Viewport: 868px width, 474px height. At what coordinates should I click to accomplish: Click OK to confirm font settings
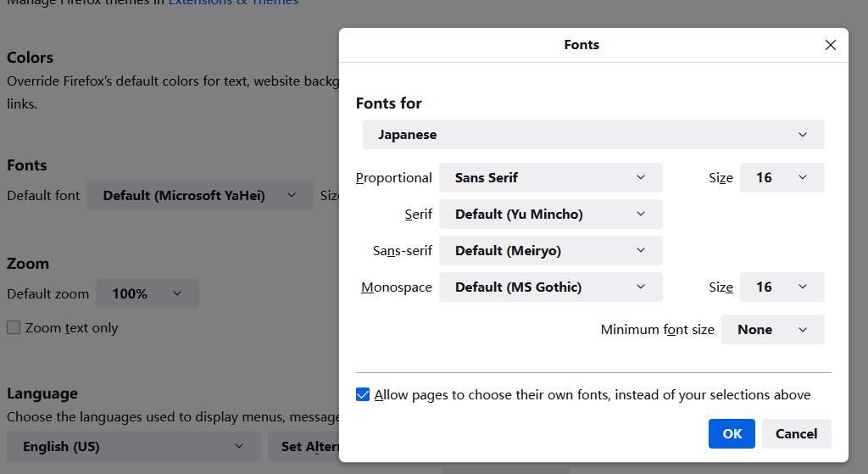[x=732, y=433]
